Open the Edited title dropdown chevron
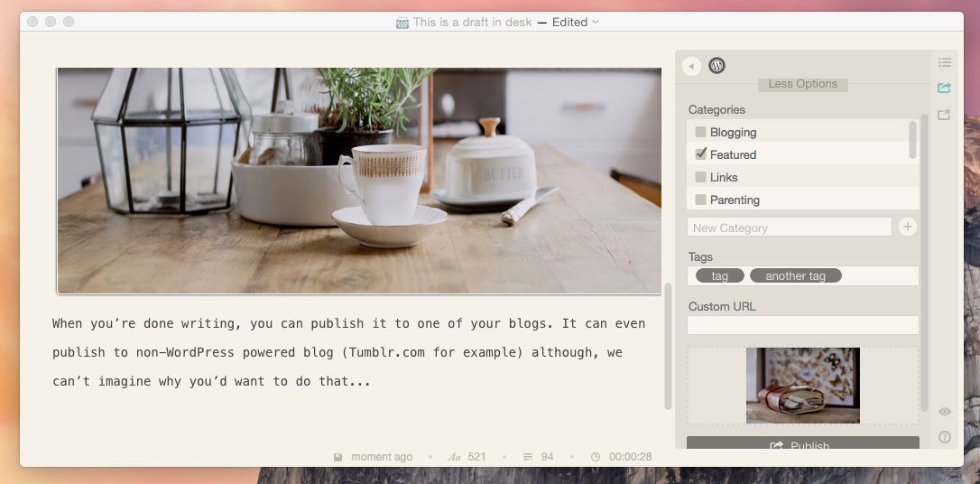 click(x=595, y=22)
